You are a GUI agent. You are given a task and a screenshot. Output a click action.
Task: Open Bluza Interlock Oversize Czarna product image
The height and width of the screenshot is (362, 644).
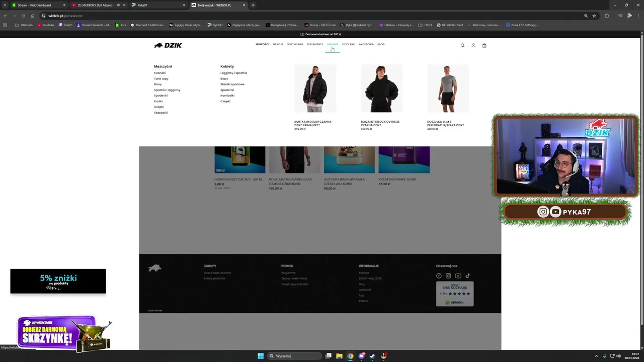pyautogui.click(x=381, y=88)
